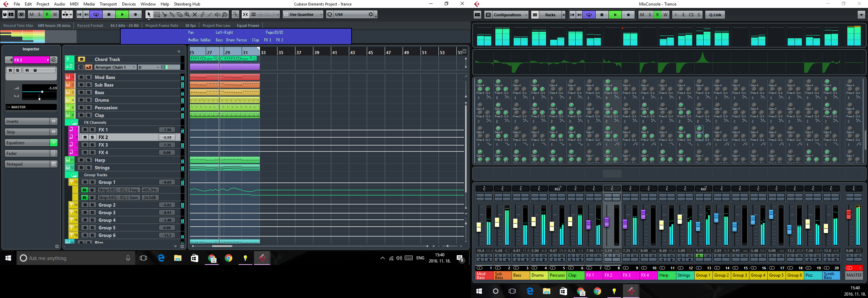Toggle global Write automation in MixConsole toolbar

[x=665, y=15]
